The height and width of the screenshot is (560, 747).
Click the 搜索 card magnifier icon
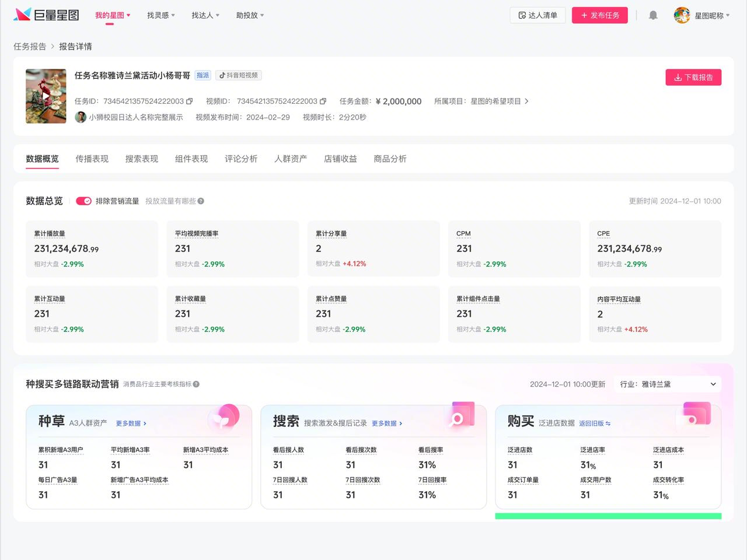click(x=459, y=416)
